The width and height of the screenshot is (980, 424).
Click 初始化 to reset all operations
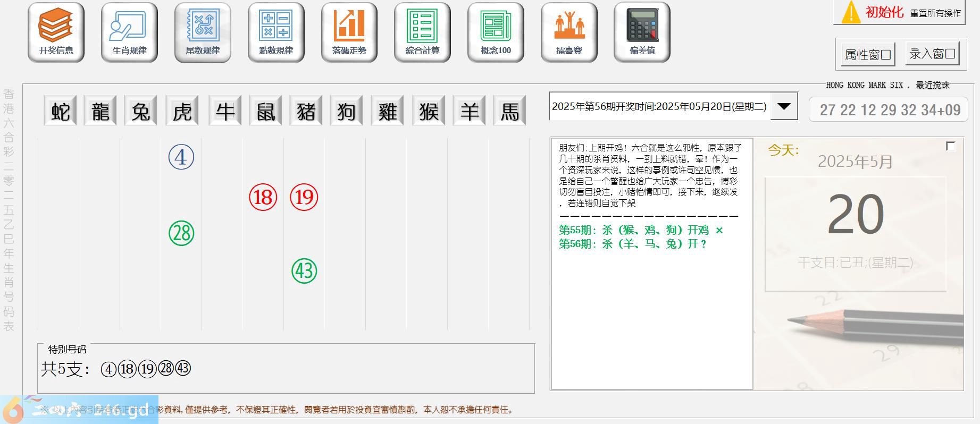click(906, 12)
